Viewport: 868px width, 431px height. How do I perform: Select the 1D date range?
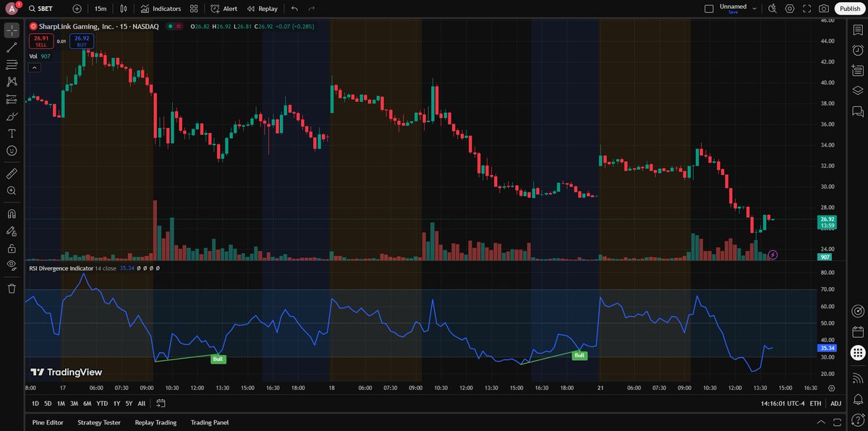(35, 403)
